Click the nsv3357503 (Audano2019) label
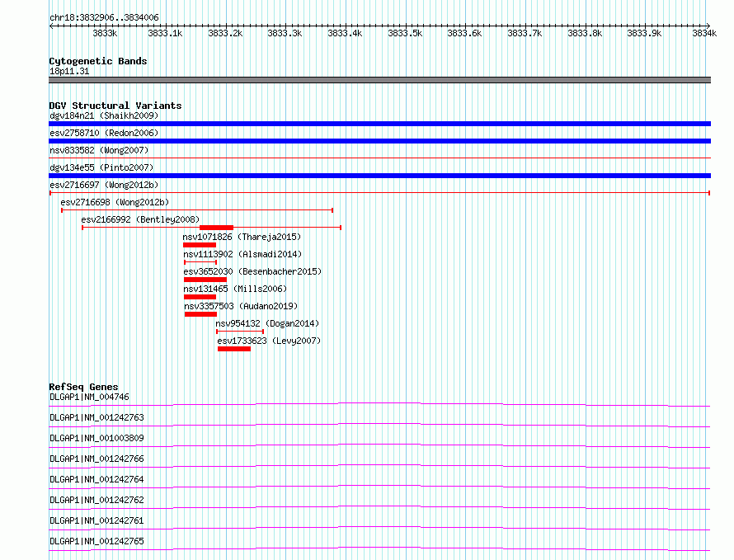Screen dimensions: 734x560 241,306
